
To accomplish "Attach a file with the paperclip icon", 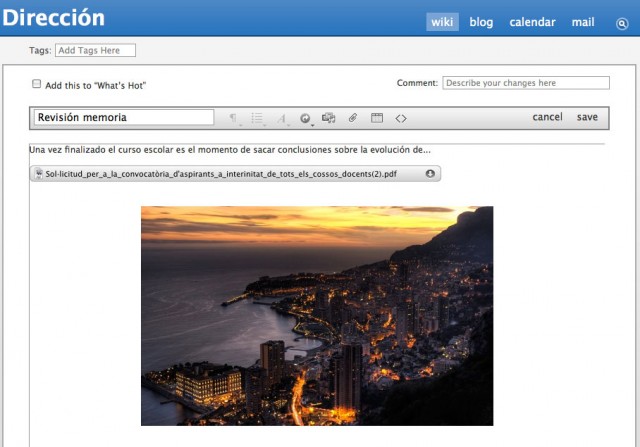I will pos(353,118).
